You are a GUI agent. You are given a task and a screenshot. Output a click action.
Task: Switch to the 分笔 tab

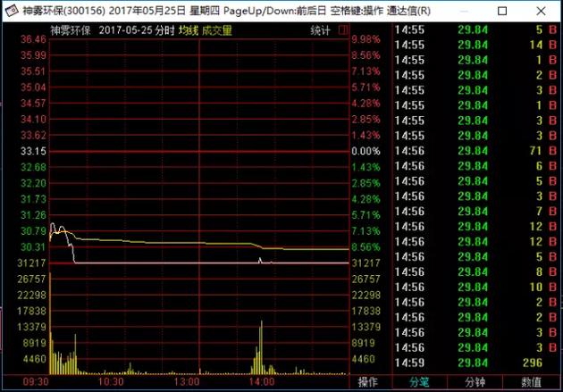coord(419,382)
